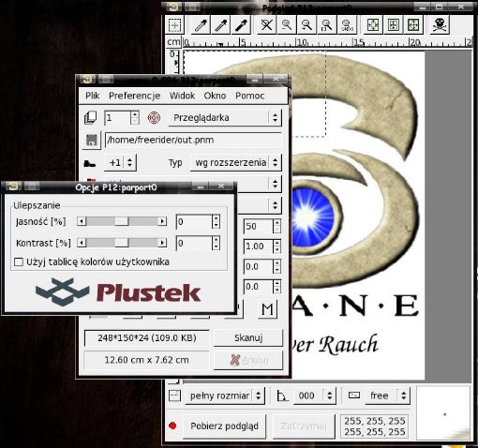The width and height of the screenshot is (478, 448).
Task: Pick black point with third pipette
Action: pyautogui.click(x=241, y=25)
